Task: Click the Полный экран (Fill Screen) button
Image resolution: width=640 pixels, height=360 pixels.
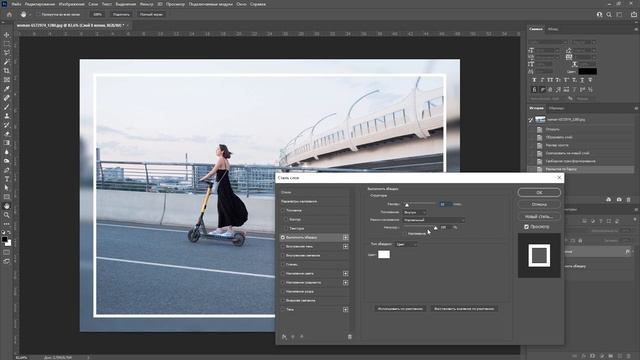Action: [151, 14]
